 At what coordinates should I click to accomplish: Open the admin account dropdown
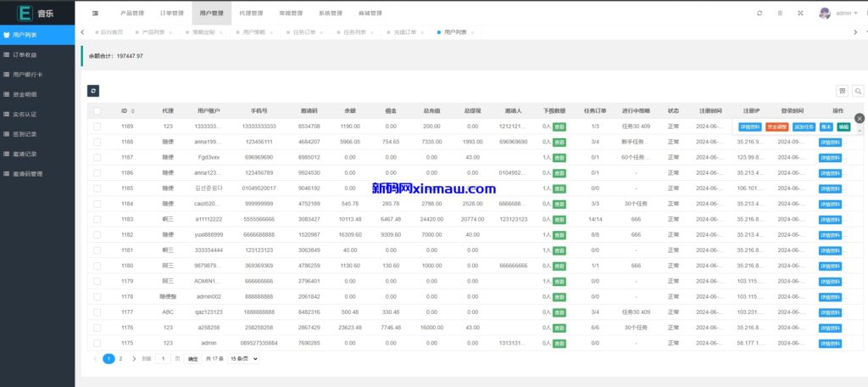[x=847, y=13]
